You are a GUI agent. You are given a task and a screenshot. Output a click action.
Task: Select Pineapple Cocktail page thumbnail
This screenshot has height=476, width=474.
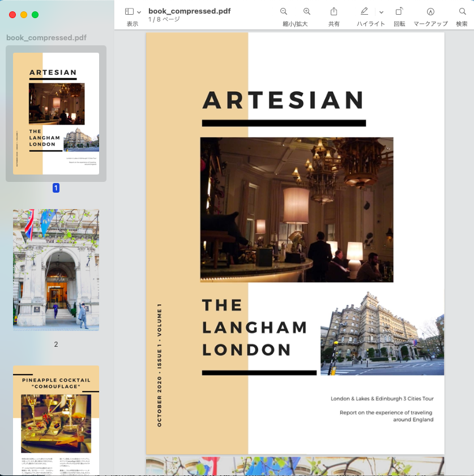coord(56,420)
